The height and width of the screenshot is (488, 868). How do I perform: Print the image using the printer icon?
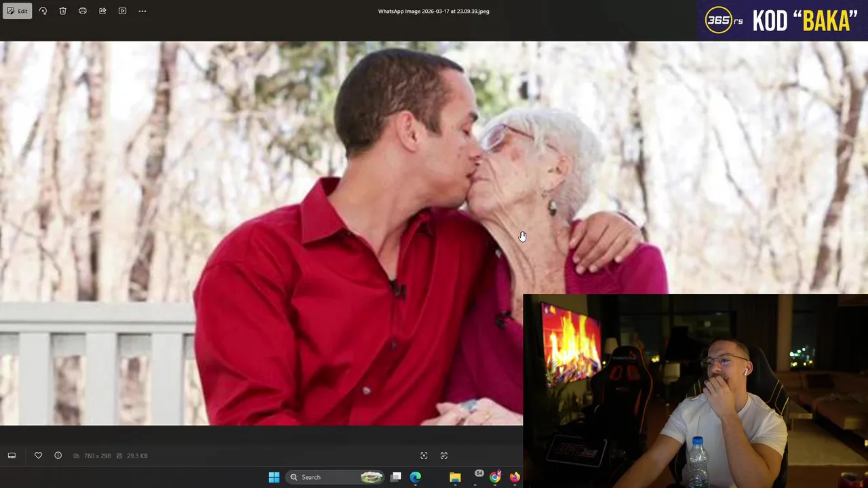pyautogui.click(x=83, y=11)
